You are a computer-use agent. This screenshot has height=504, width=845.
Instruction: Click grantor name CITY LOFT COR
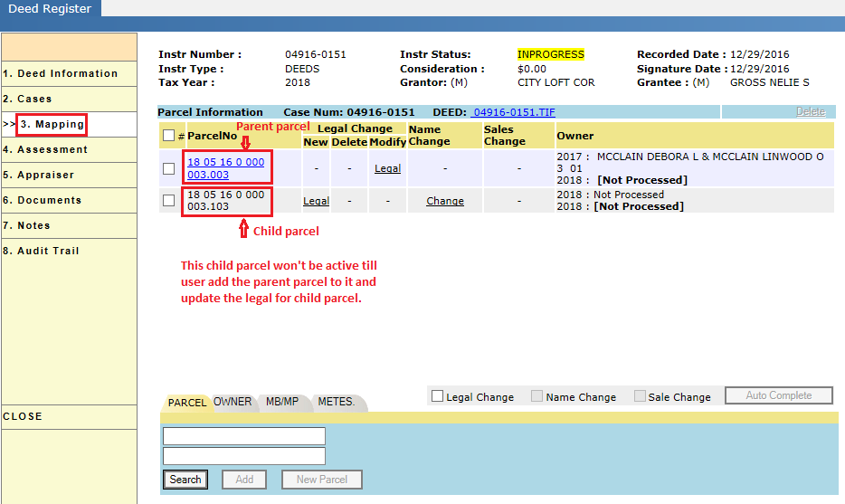point(556,82)
